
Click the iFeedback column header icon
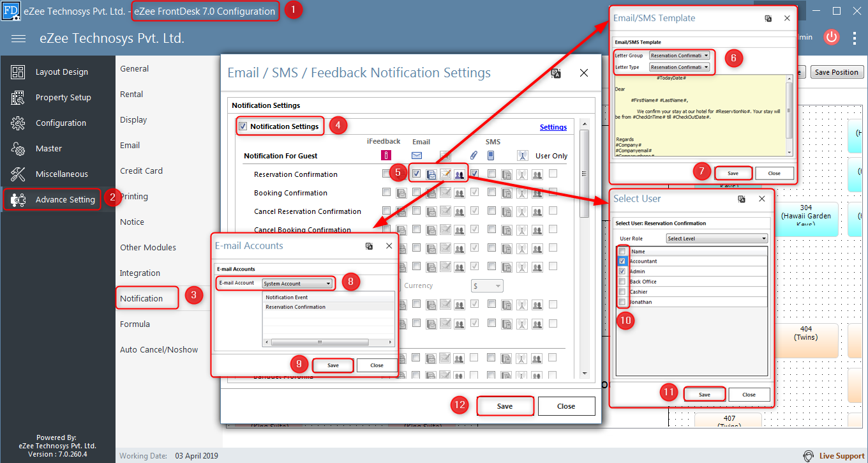click(x=385, y=155)
